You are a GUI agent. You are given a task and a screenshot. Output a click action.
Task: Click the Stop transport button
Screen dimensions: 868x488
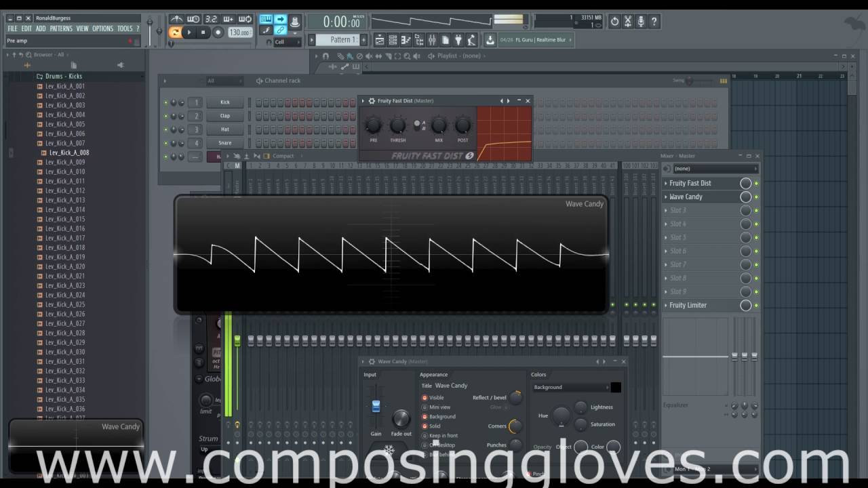[203, 33]
